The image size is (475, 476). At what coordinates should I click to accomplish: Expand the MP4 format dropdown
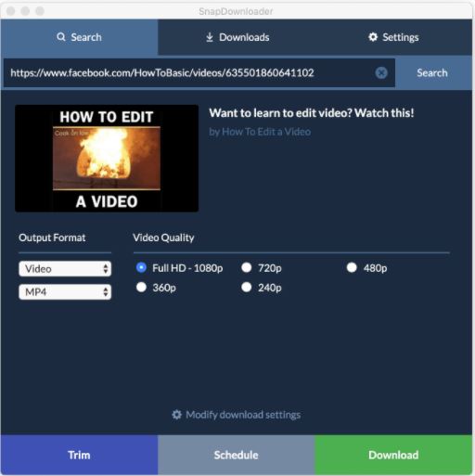(65, 291)
